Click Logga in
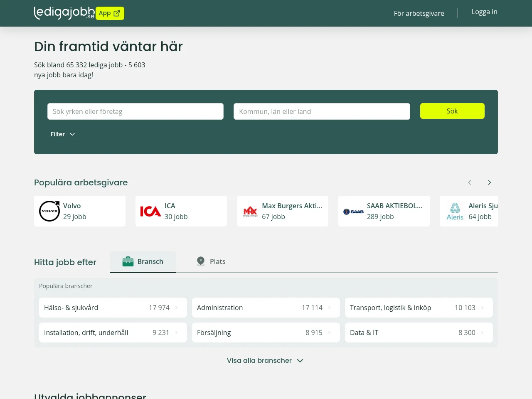Image resolution: width=532 pixels, height=399 pixels. point(484,12)
